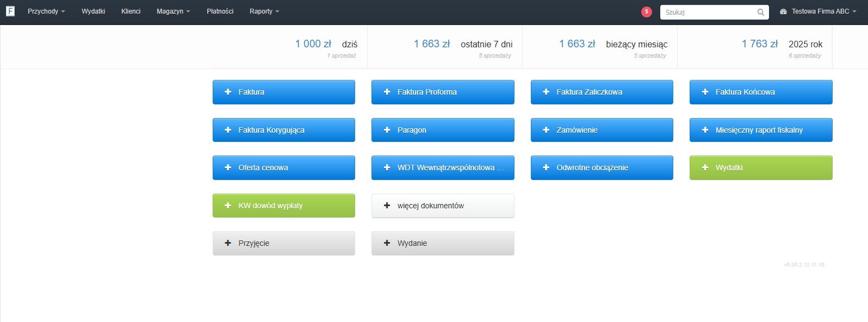This screenshot has height=322, width=868.
Task: Create a new Faktura Końcowa
Action: tap(761, 92)
